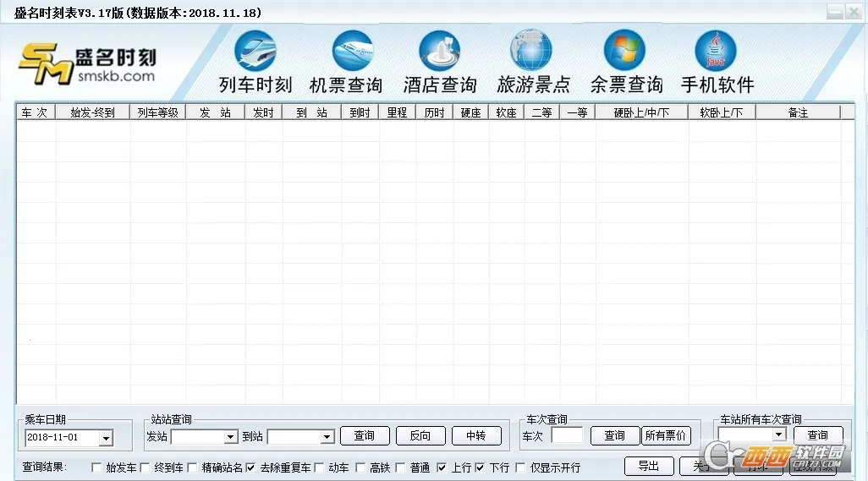The height and width of the screenshot is (481, 868).
Task: Sort by the 始发-终到 column header
Action: (92, 112)
